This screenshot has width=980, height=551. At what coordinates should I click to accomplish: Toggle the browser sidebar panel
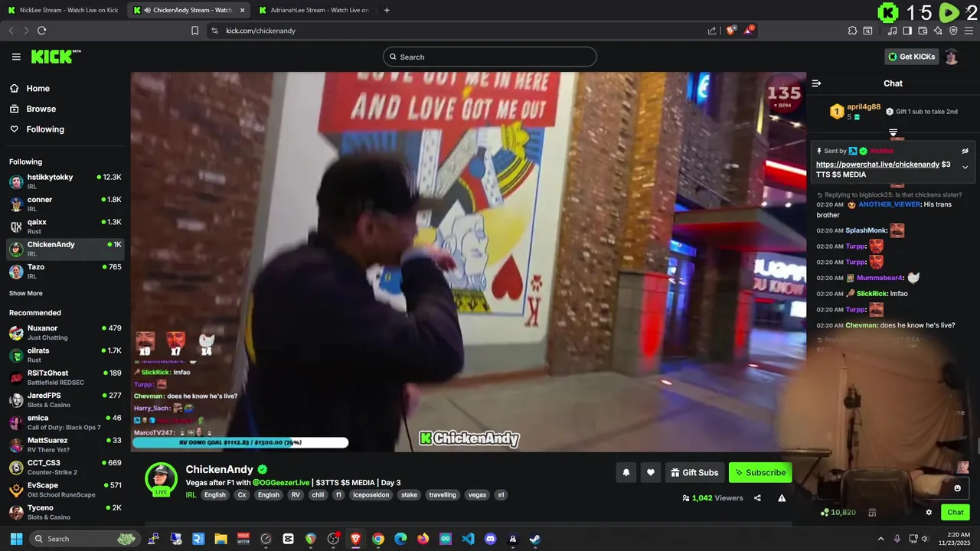tap(907, 31)
